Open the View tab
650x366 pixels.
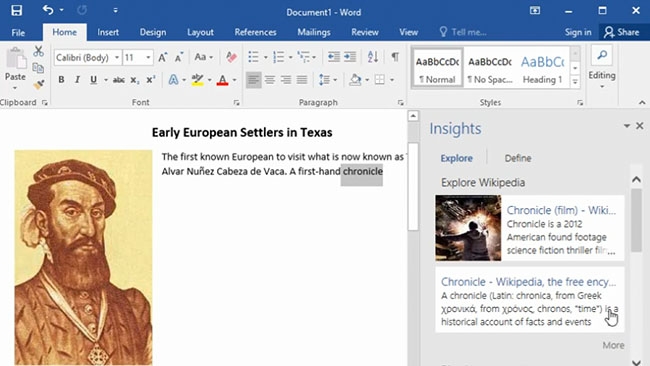point(408,32)
